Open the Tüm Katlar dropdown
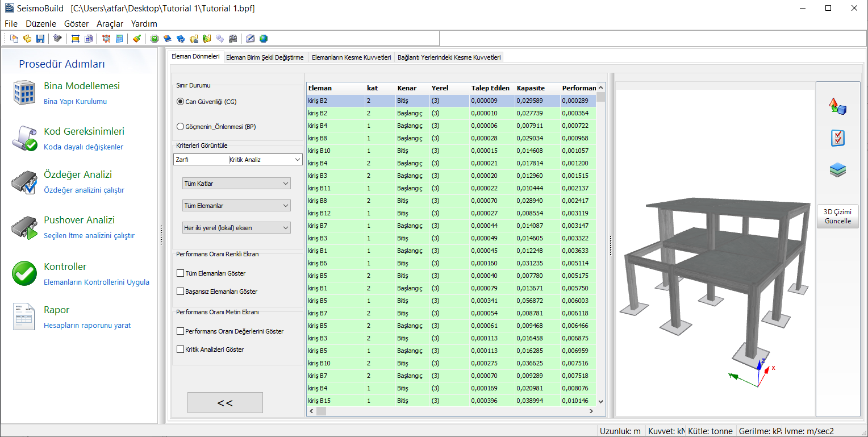The height and width of the screenshot is (437, 868). coord(236,184)
